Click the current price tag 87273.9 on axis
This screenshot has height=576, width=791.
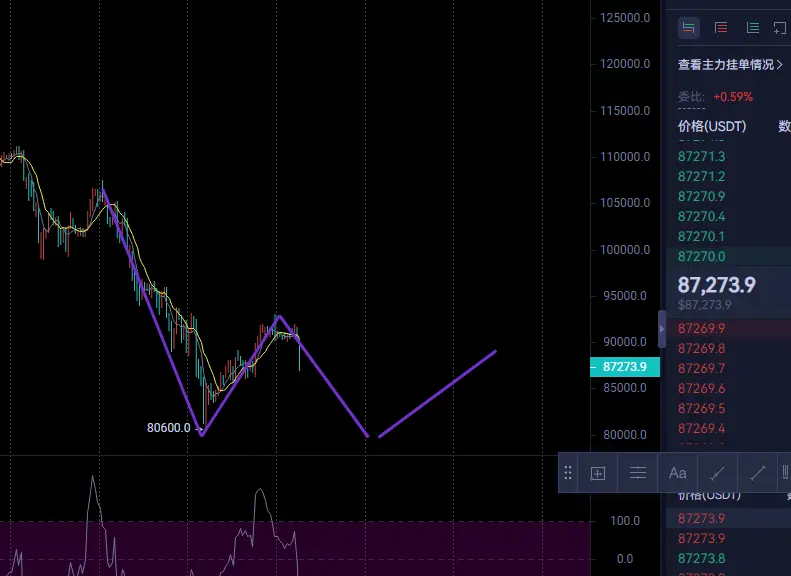pos(625,367)
